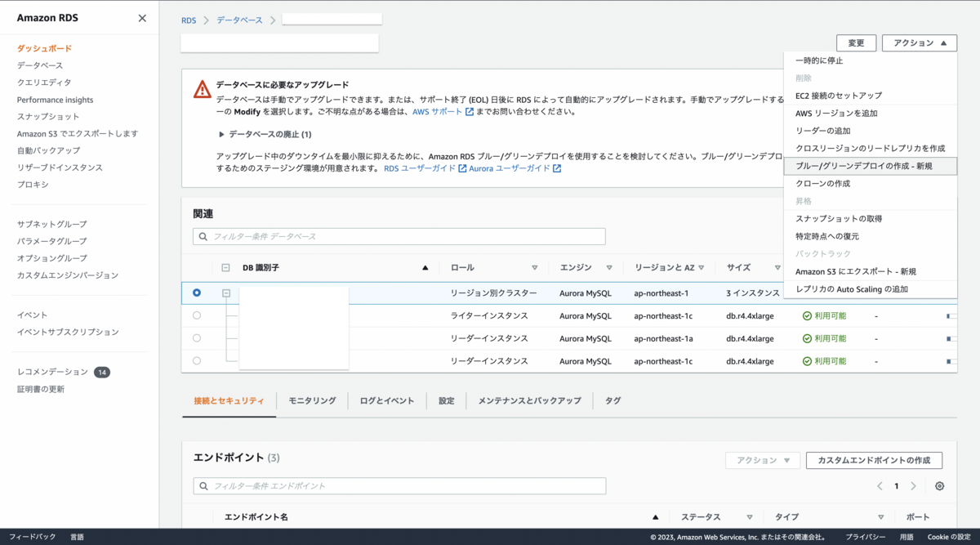Open Performance insights in the sidebar
Image resolution: width=980 pixels, height=545 pixels.
55,100
